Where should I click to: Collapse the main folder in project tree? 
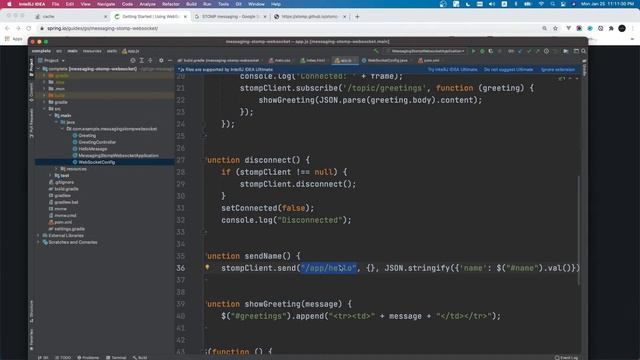click(x=51, y=116)
